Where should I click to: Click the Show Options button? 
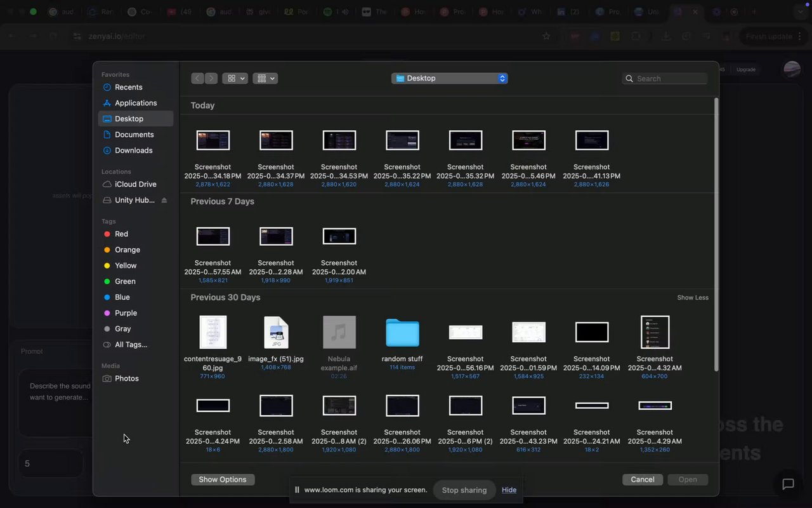pyautogui.click(x=223, y=479)
